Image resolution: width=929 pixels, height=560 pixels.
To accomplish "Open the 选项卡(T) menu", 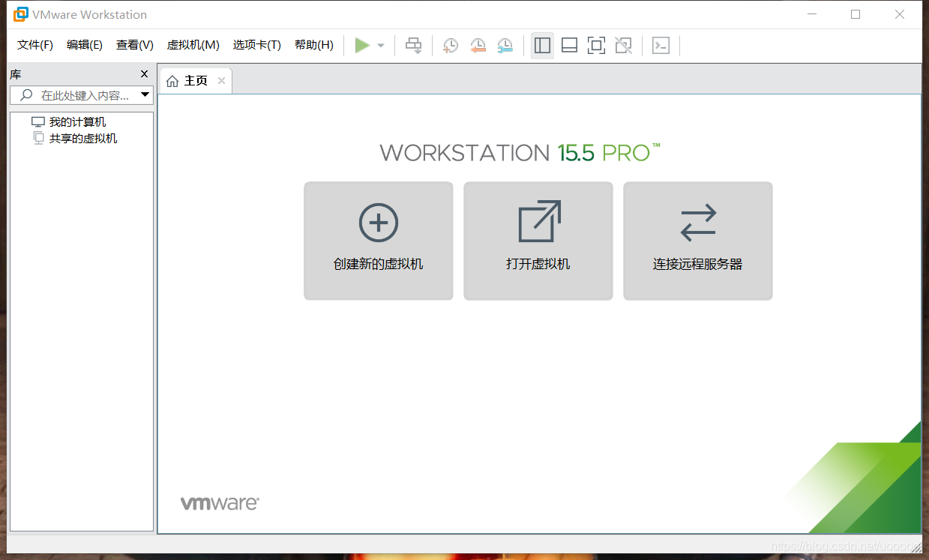I will [x=256, y=45].
